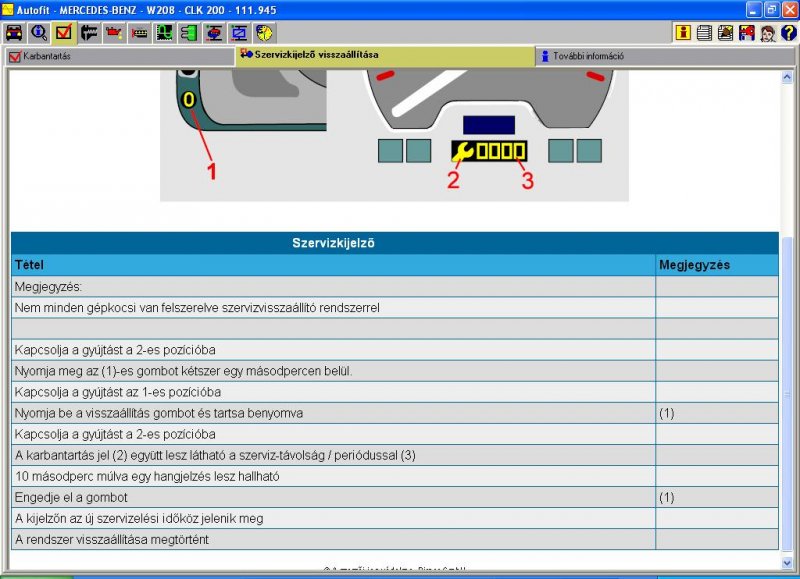Select 'Kapcsolja a gyújtást az 1-es pozícióba' row

(395, 392)
